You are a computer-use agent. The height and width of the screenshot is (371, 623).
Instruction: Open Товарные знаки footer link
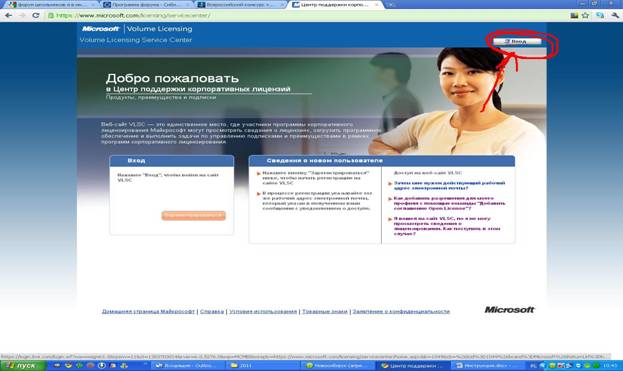click(325, 311)
